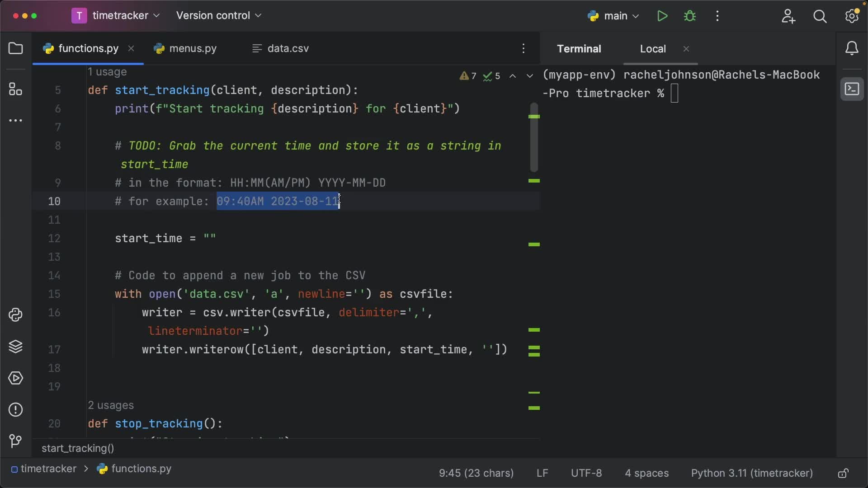Open the Python Console tool window
This screenshot has height=488, width=868.
16,315
